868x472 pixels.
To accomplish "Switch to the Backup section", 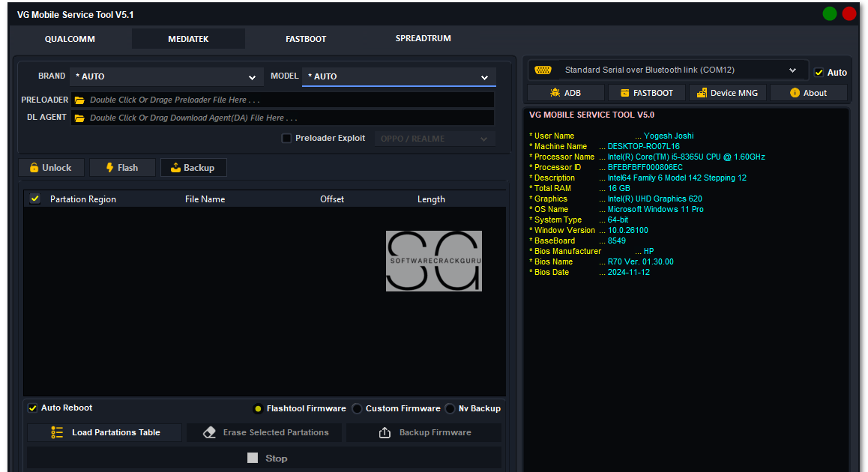I will [193, 168].
